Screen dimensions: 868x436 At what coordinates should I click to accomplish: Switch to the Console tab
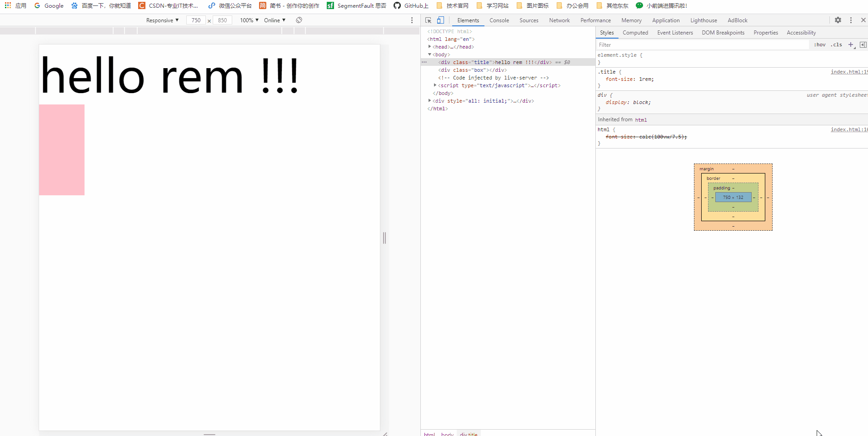pyautogui.click(x=499, y=20)
